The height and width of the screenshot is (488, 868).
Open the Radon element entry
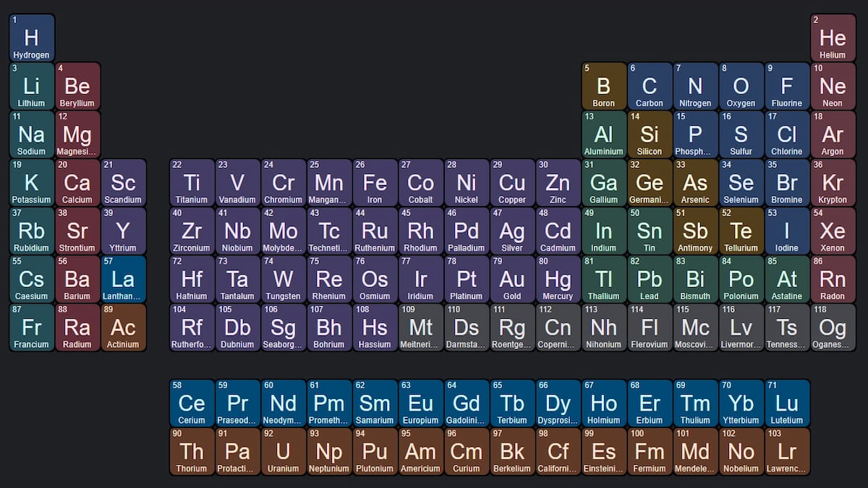click(x=833, y=280)
